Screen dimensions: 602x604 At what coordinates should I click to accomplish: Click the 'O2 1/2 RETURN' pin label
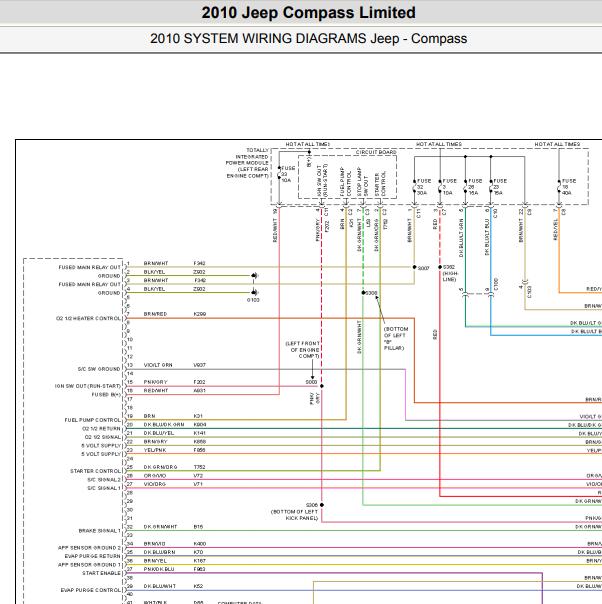pyautogui.click(x=101, y=428)
